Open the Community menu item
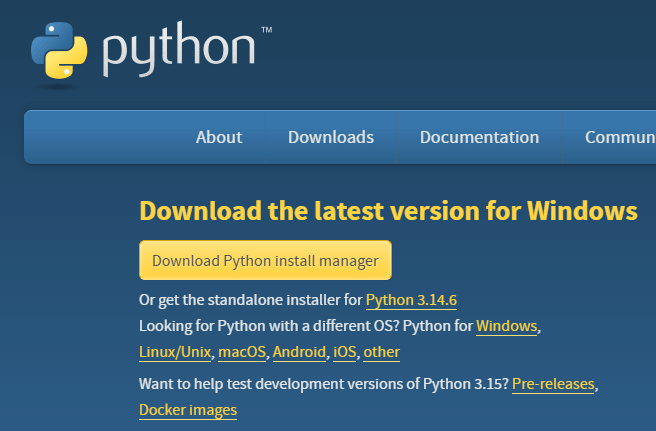This screenshot has height=431, width=656. (x=620, y=137)
